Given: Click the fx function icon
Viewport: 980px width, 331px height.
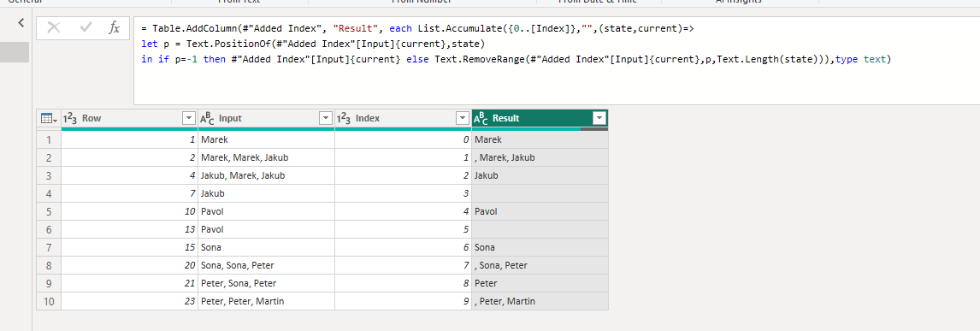Looking at the screenshot, I should tap(115, 28).
